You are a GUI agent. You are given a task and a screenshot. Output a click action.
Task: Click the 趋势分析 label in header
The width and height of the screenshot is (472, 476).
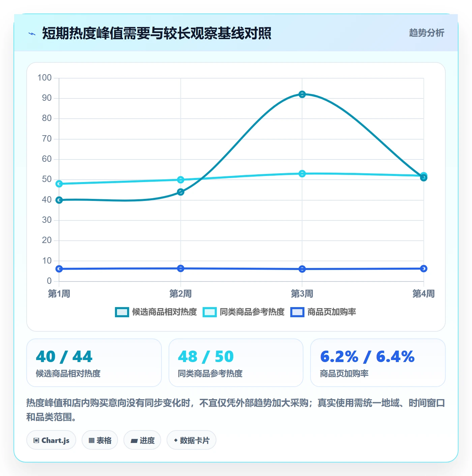[x=426, y=33]
